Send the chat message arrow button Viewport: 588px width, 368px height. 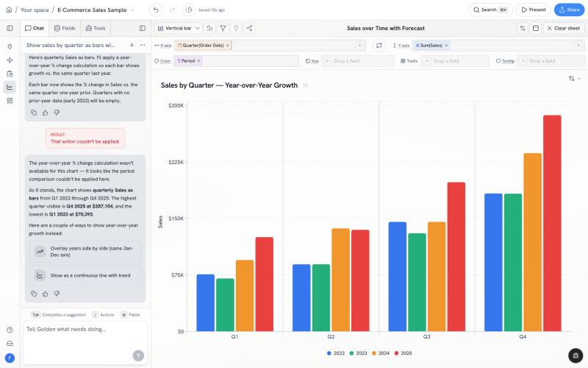(x=138, y=355)
